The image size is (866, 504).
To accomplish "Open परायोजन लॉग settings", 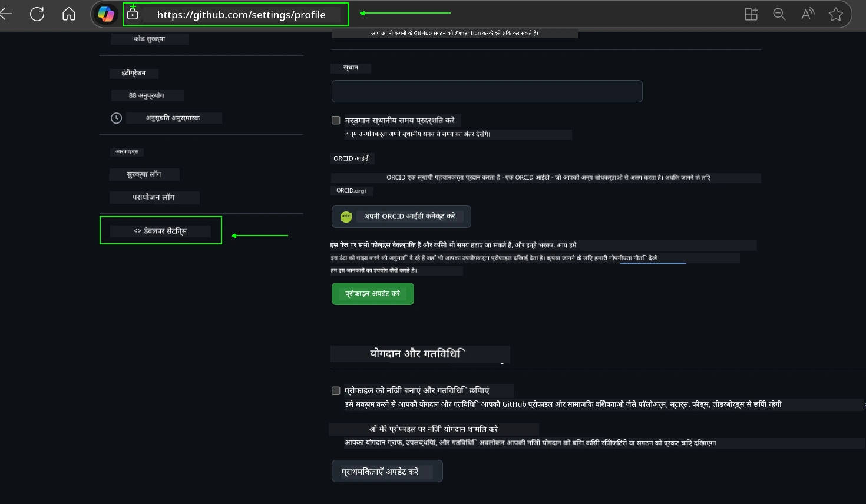I will click(154, 197).
